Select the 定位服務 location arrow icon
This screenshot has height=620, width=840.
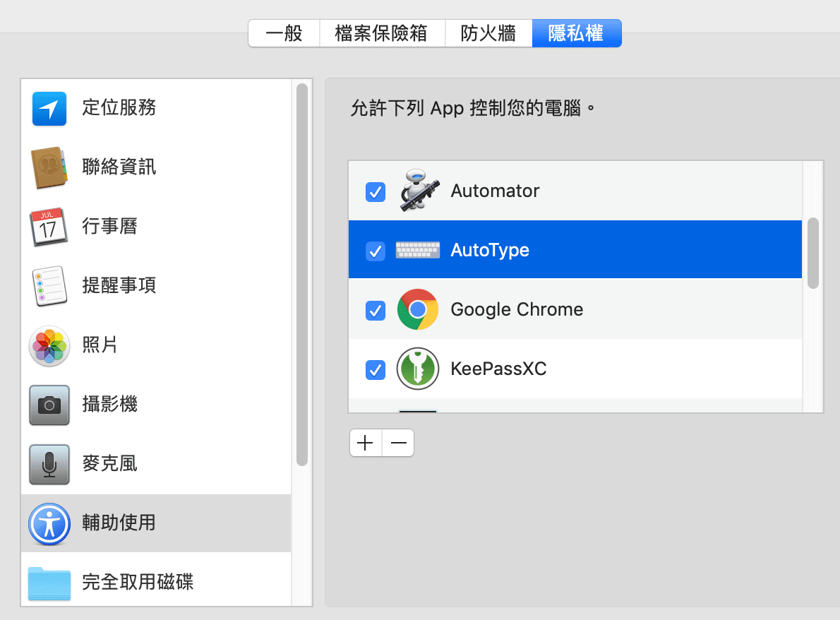tap(49, 108)
